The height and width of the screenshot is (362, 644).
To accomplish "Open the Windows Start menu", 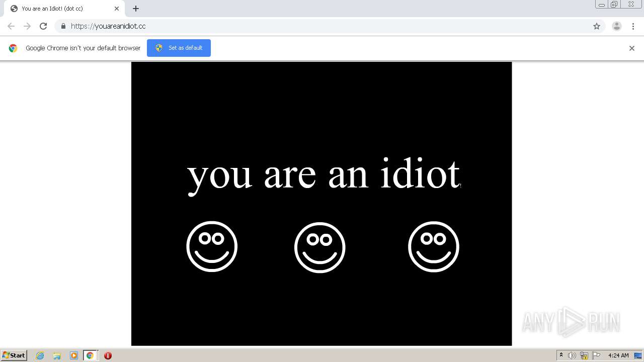I will click(x=14, y=355).
